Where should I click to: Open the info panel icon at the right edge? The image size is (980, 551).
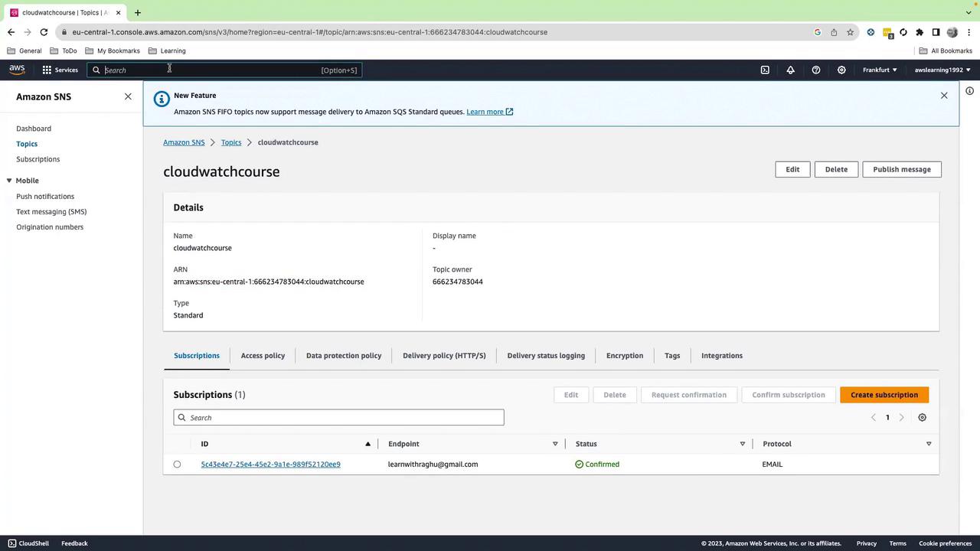pos(969,91)
